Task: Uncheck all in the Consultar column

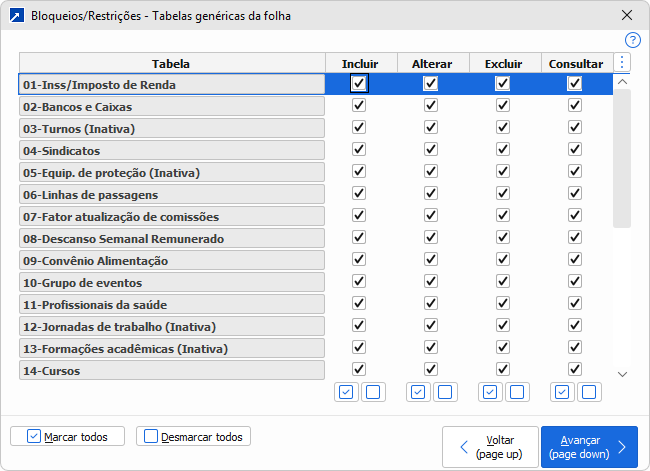Action: pyautogui.click(x=588, y=392)
